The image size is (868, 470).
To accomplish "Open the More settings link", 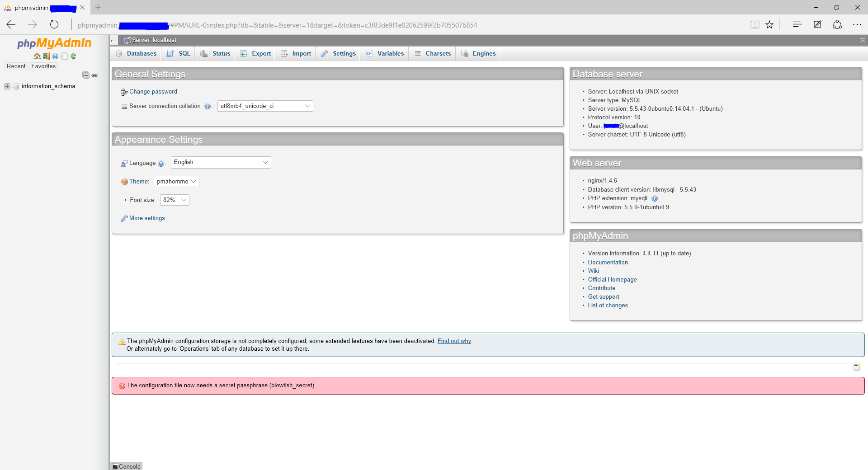I will click(147, 218).
